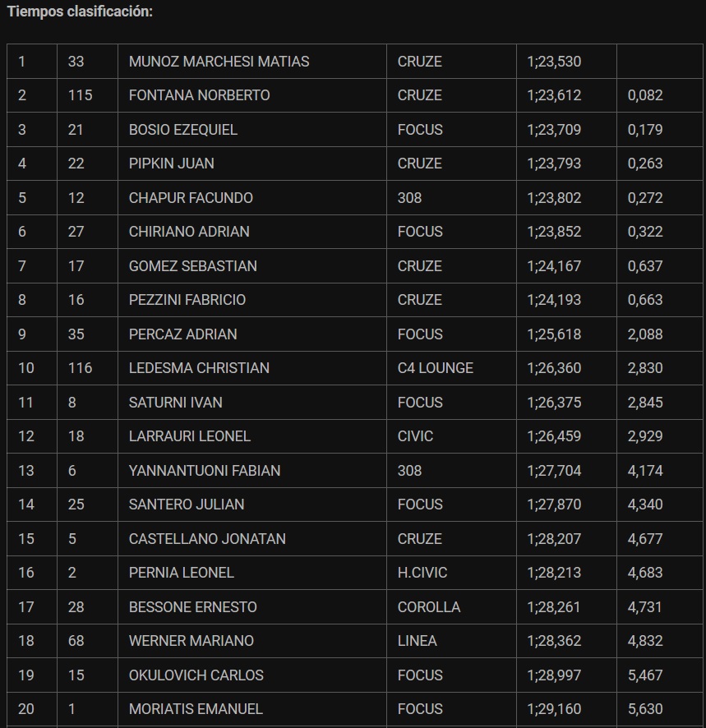Click the BOSIO EZEQUIEL driver name
The height and width of the screenshot is (728, 706).
[x=183, y=130]
